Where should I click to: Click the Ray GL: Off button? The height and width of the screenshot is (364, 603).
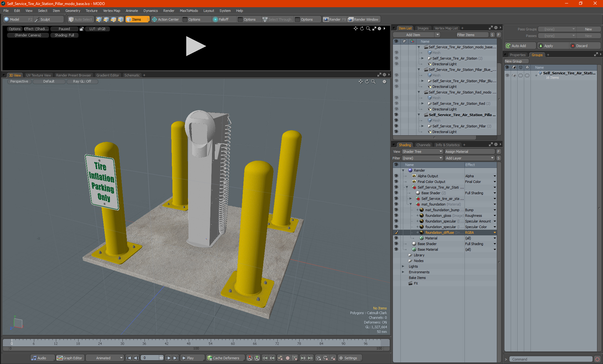(x=82, y=82)
